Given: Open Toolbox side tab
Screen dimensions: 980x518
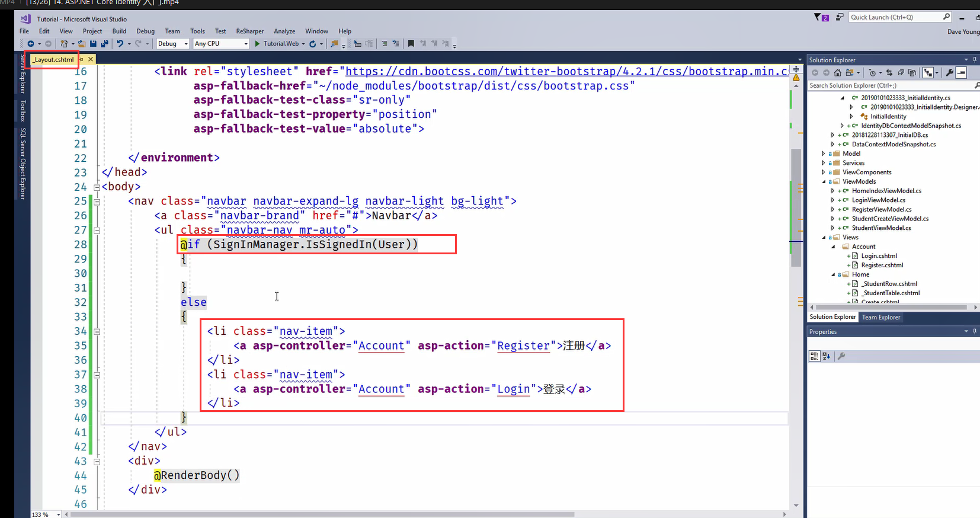Looking at the screenshot, I should (x=23, y=111).
